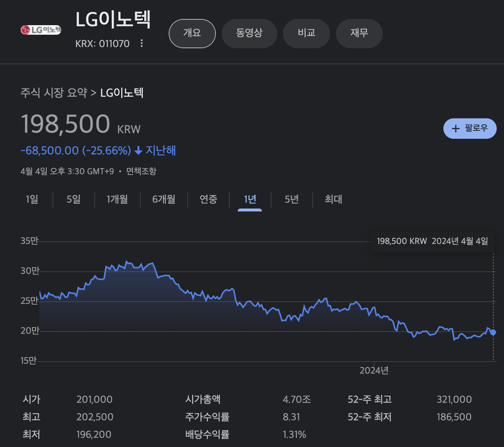Click the LG이노텍 page title
504x447 pixels.
(113, 19)
